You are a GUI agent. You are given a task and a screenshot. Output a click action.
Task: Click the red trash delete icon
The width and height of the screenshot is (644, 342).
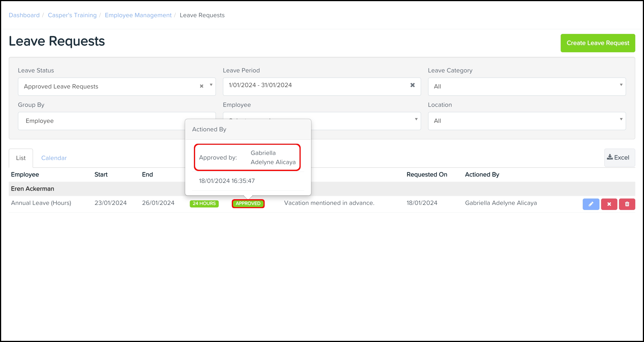point(627,204)
